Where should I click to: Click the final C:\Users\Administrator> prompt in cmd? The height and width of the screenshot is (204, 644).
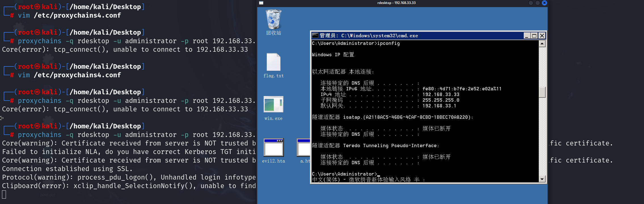(x=345, y=174)
